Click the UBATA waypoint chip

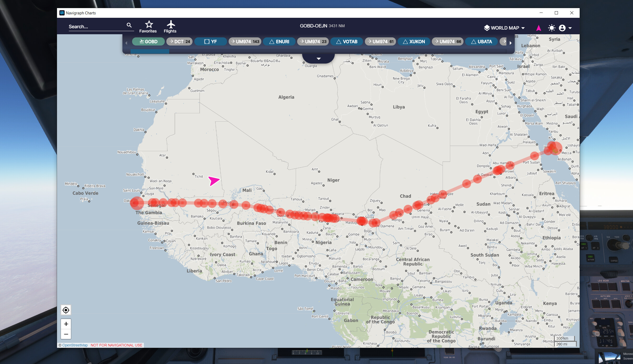click(x=481, y=42)
